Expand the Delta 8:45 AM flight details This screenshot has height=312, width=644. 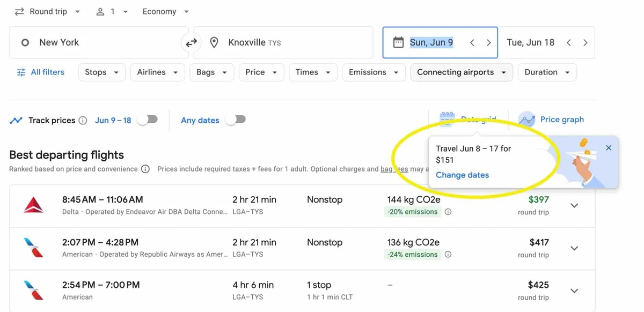[x=574, y=206]
